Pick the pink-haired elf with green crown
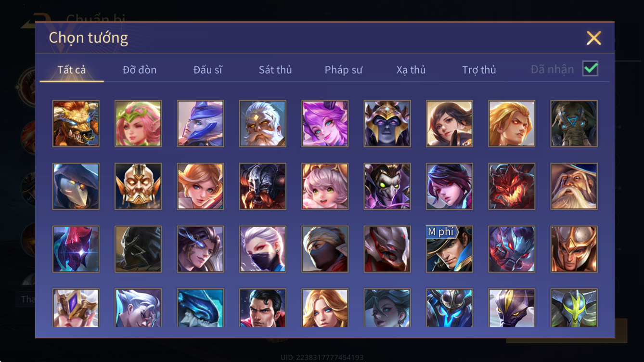Viewport: 644px width, 362px height. click(138, 124)
